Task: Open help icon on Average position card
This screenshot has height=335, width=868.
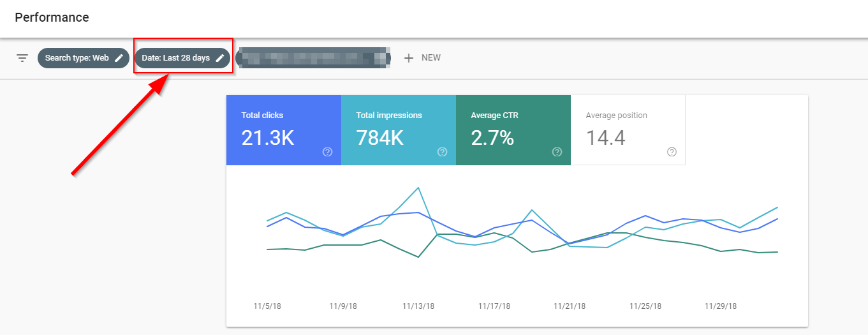Action: pos(672,152)
